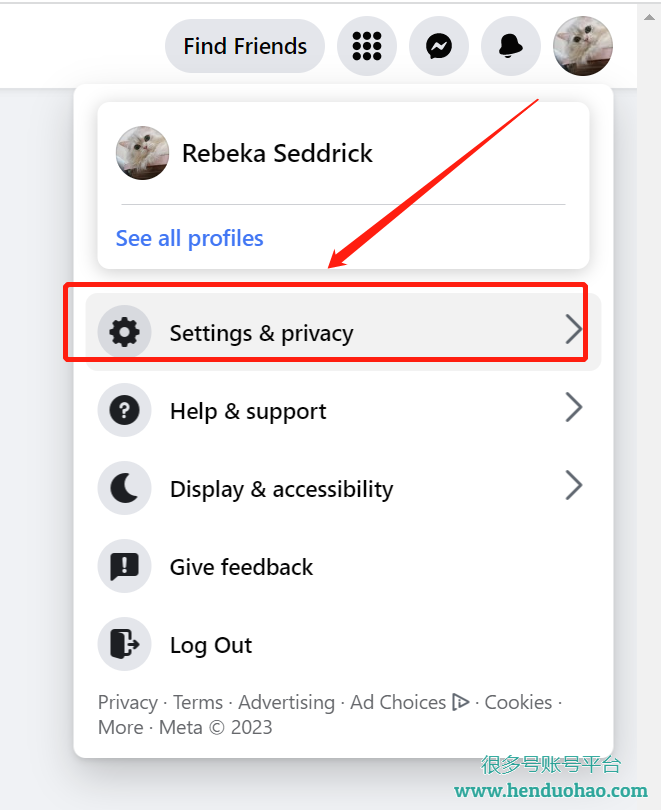Open the Cookies footer link
Image resolution: width=661 pixels, height=810 pixels.
(518, 703)
